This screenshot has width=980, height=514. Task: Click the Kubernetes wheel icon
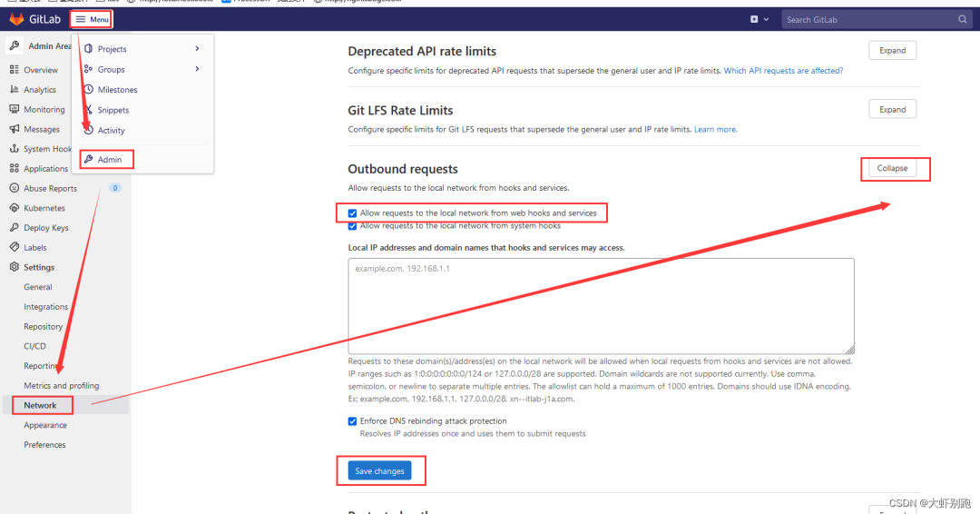coord(15,208)
